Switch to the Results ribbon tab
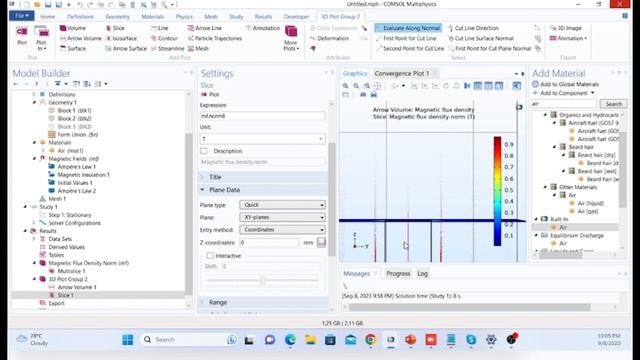 point(263,17)
